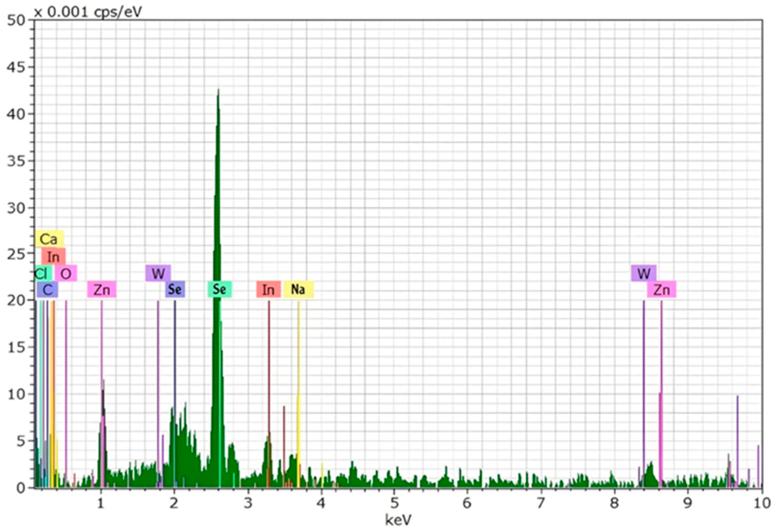The width and height of the screenshot is (779, 532).
Task: Click the 40 tick on y-axis
Action: click(x=16, y=114)
